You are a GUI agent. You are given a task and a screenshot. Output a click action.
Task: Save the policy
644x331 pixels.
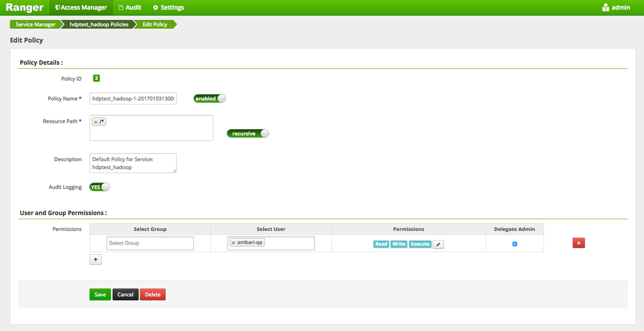[100, 294]
